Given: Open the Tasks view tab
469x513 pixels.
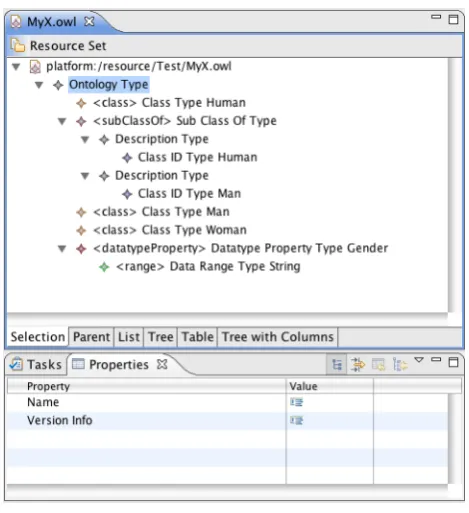Looking at the screenshot, I should click(36, 364).
